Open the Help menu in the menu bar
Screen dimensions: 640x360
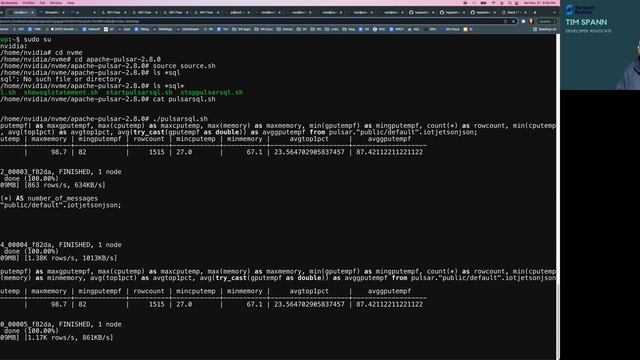point(71,3)
